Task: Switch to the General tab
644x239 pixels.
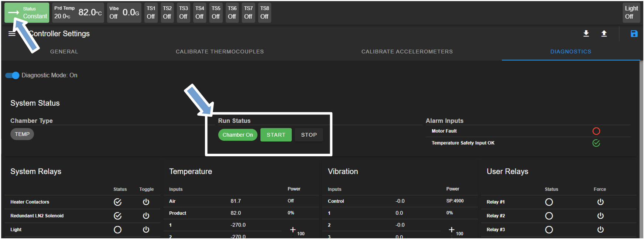Action: (64, 52)
